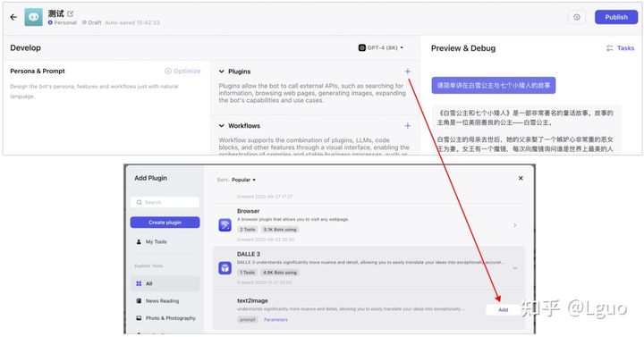Add the text2image tool
Screen dimensions: 644x337
[x=503, y=310]
